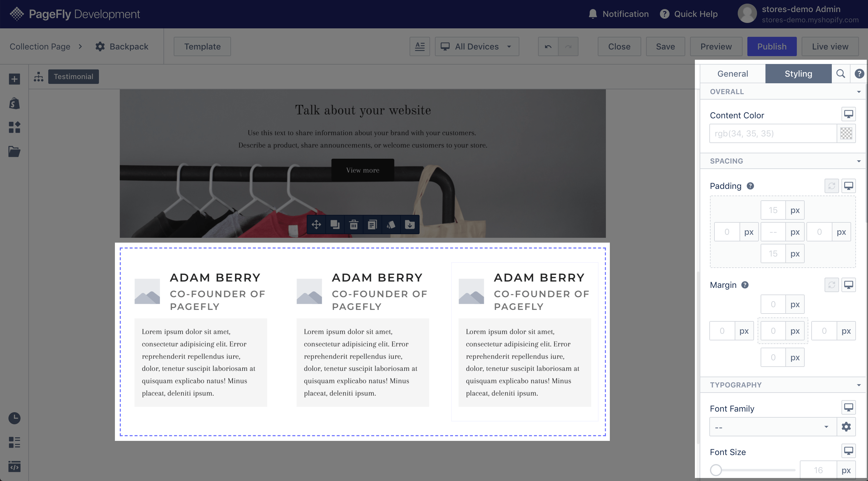Click the text outline toolbar icon

[x=420, y=46]
